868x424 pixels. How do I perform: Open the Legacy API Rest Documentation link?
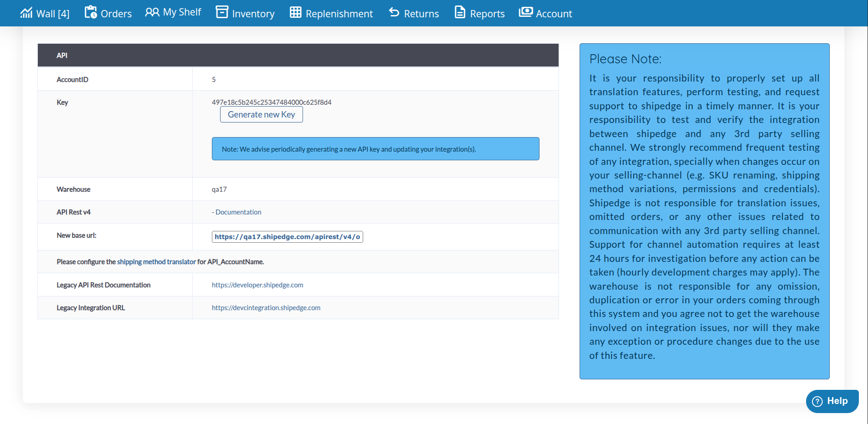point(257,285)
